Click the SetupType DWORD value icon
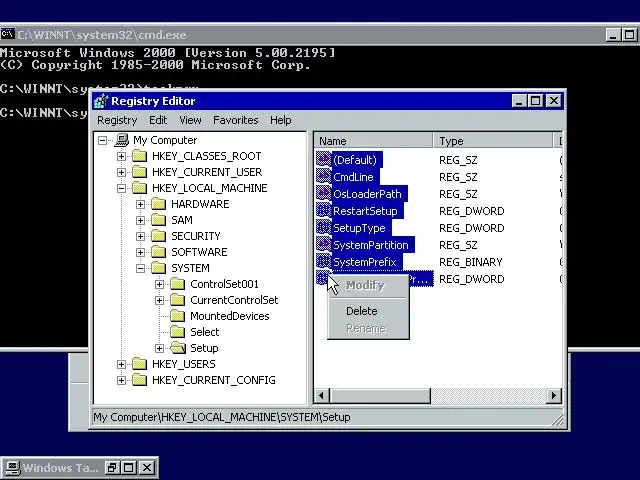Screen dimensions: 640x480 point(324,227)
